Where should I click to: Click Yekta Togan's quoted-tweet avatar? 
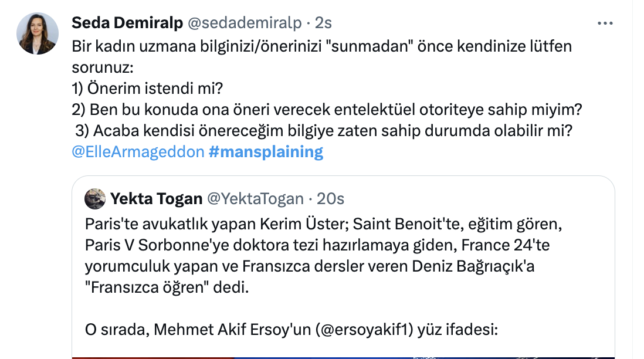point(96,199)
